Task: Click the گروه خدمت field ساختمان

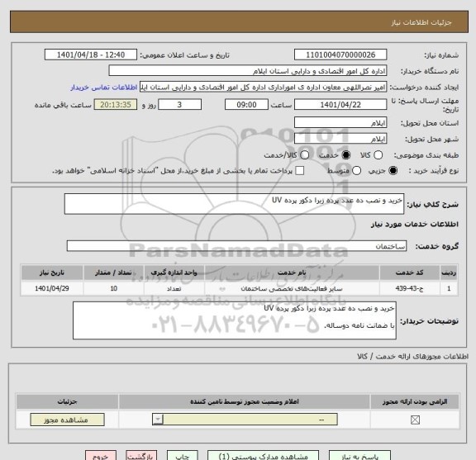Action: coord(236,246)
